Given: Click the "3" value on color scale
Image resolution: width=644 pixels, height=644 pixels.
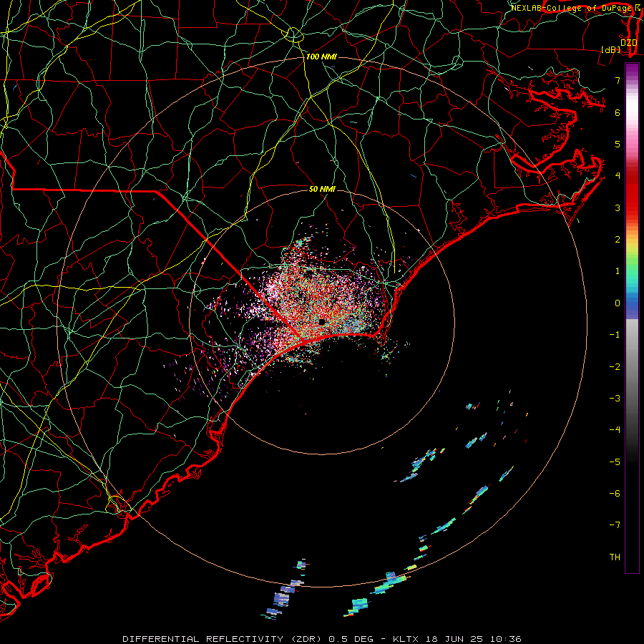Looking at the screenshot, I should point(618,208).
